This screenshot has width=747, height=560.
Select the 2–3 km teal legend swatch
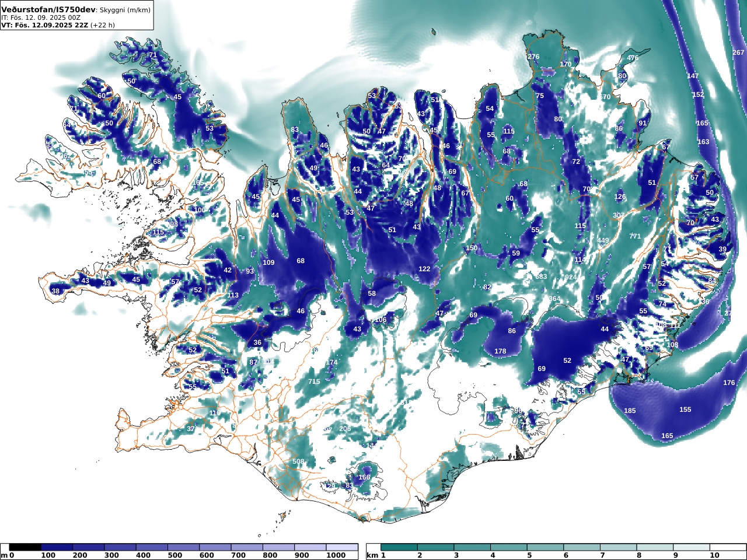click(435, 547)
